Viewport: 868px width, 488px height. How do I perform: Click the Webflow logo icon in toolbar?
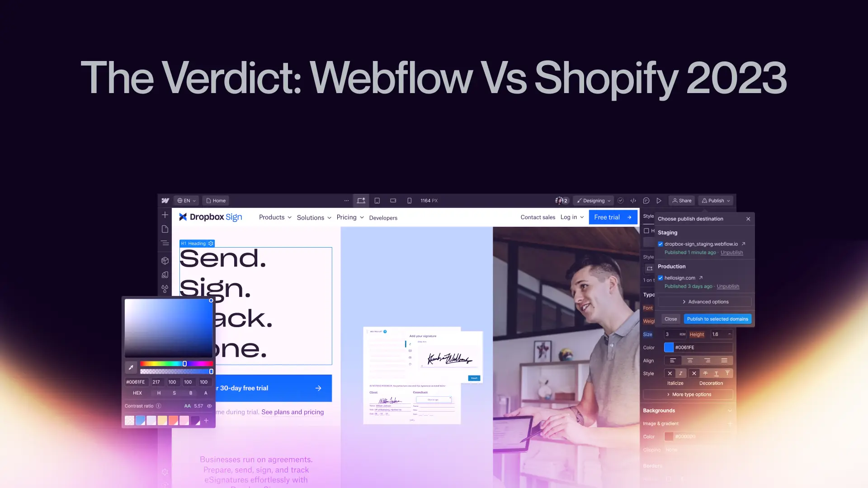(165, 200)
